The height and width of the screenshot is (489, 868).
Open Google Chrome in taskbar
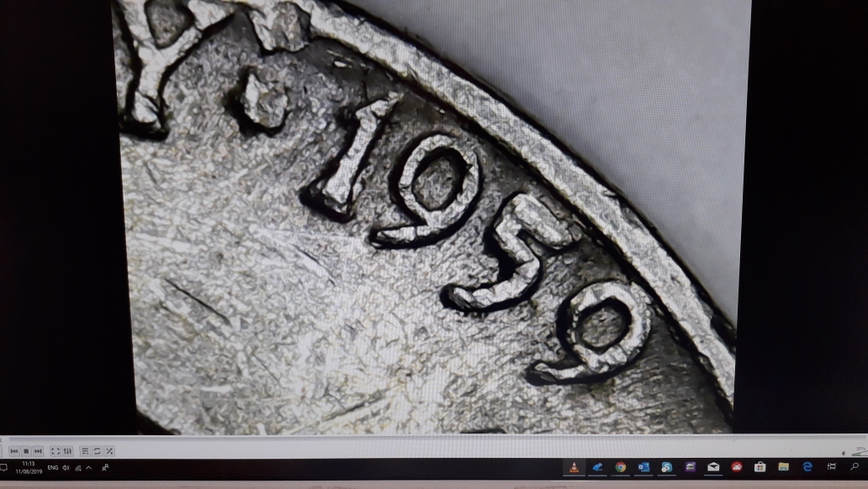tap(620, 467)
